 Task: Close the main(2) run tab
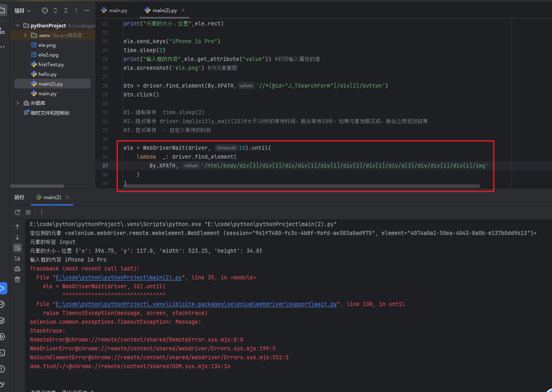67,197
